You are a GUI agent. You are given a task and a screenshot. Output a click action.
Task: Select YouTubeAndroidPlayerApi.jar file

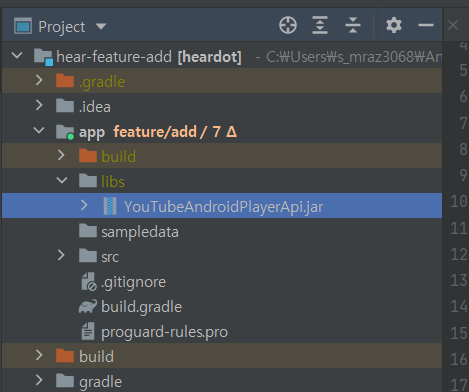tap(223, 207)
